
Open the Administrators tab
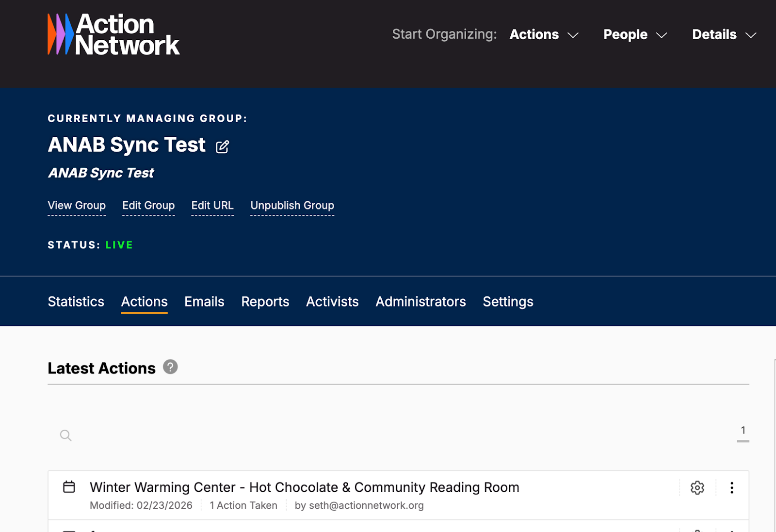pyautogui.click(x=420, y=301)
